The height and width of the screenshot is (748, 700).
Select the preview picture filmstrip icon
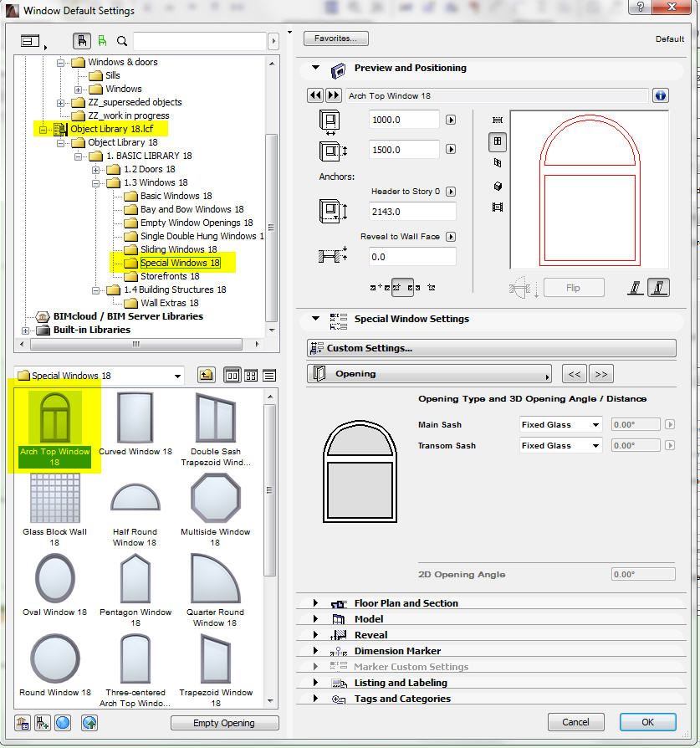pyautogui.click(x=498, y=207)
